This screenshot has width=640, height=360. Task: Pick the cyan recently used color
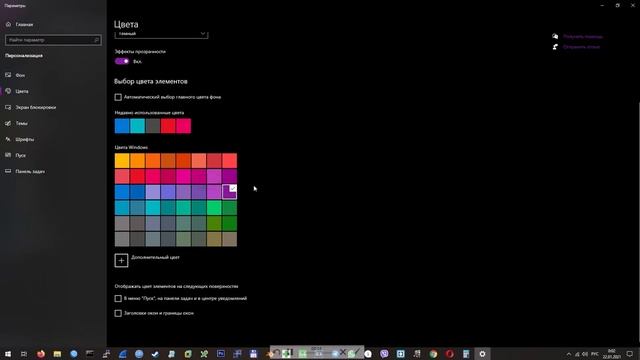point(138,126)
